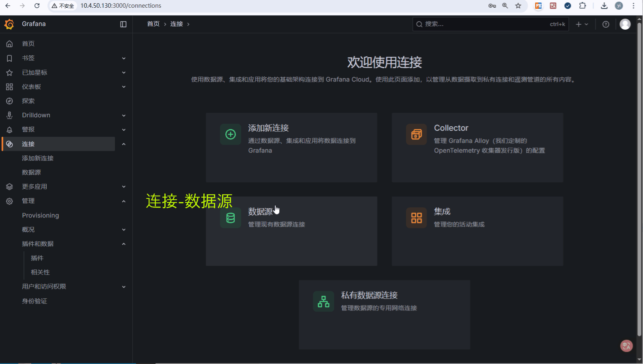643x364 pixels.
Task: Open 数据源 in the sidebar
Action: click(31, 172)
